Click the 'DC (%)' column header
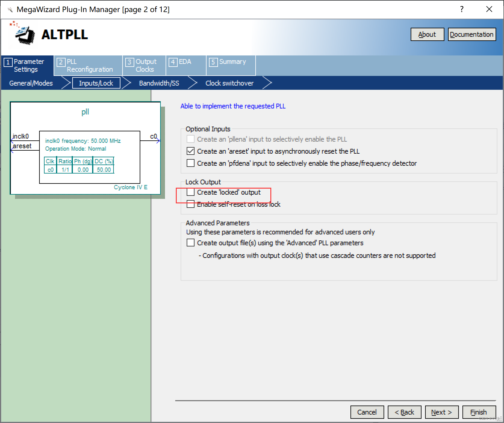Image resolution: width=504 pixels, height=423 pixels. point(104,161)
